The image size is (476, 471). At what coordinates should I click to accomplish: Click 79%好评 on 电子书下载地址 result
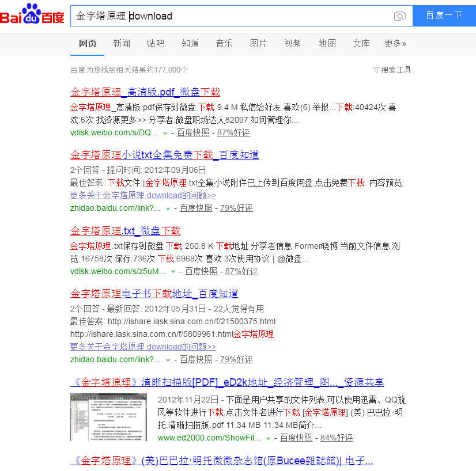(x=236, y=359)
